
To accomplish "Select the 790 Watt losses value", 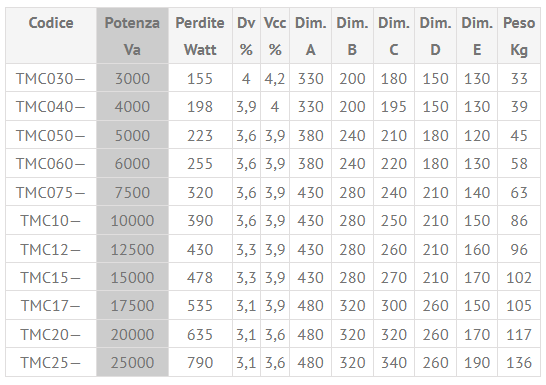I will pos(200,362).
